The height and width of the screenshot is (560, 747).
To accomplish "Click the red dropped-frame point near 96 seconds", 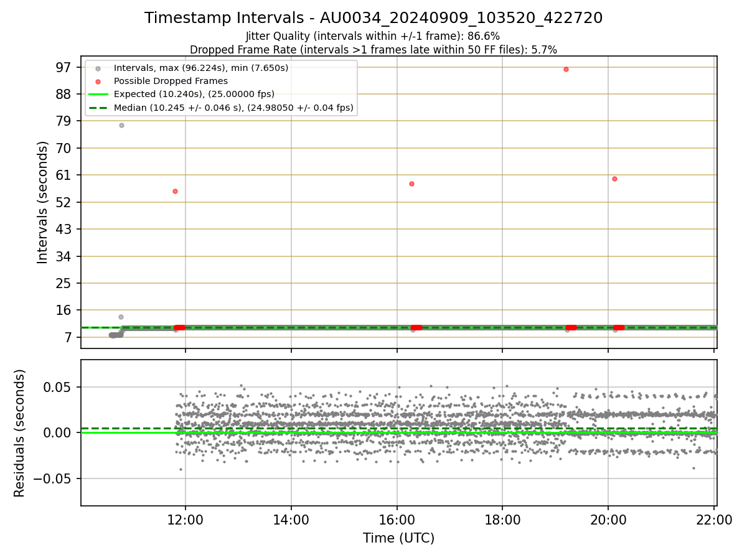I will pyautogui.click(x=566, y=69).
